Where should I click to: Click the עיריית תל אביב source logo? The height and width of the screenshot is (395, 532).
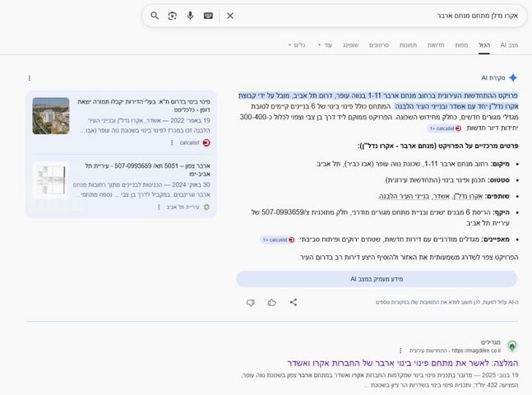[x=206, y=207]
